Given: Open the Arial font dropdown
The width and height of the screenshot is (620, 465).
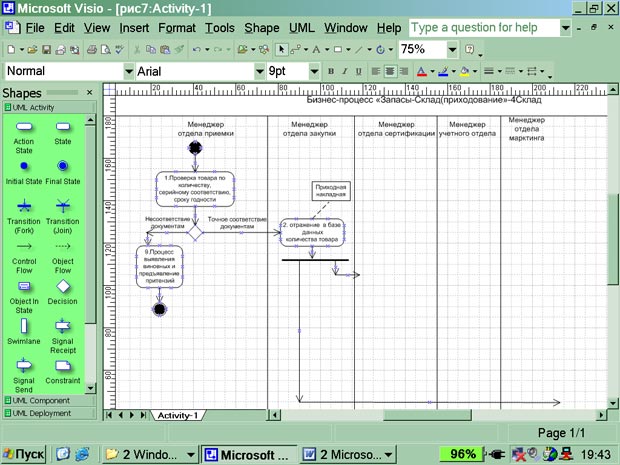Looking at the screenshot, I should (x=259, y=72).
